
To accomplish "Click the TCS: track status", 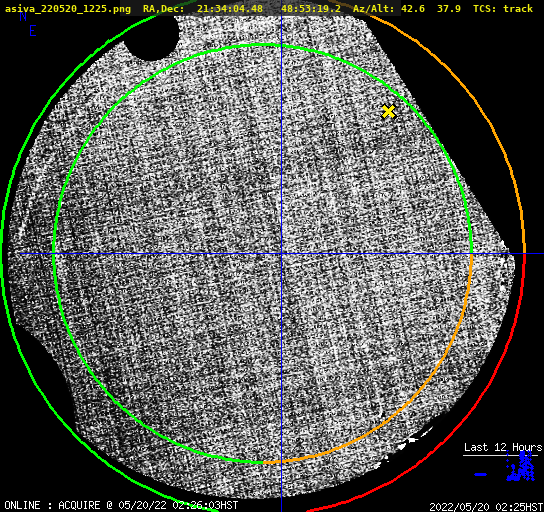I will point(503,8).
